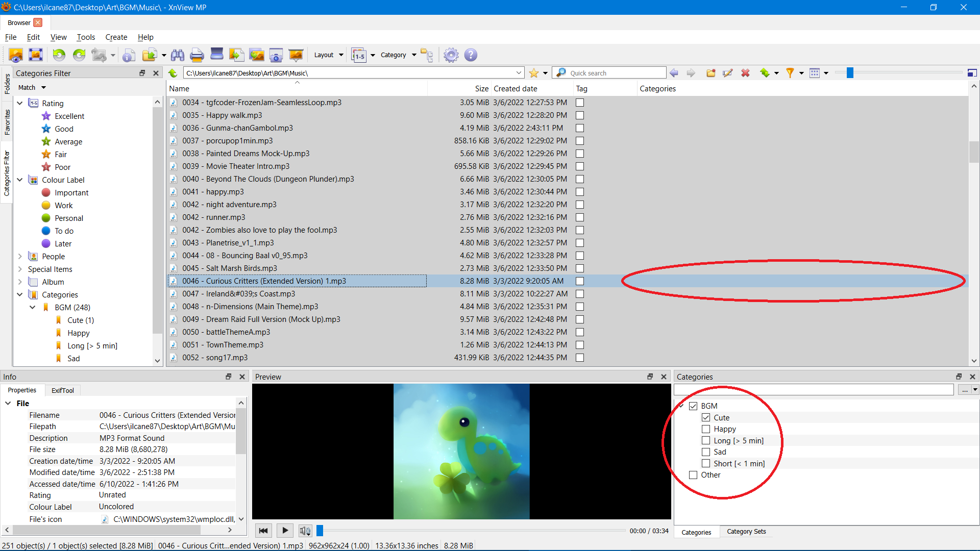Sort files by the Size column
Screen dimensions: 980x551
(x=481, y=89)
